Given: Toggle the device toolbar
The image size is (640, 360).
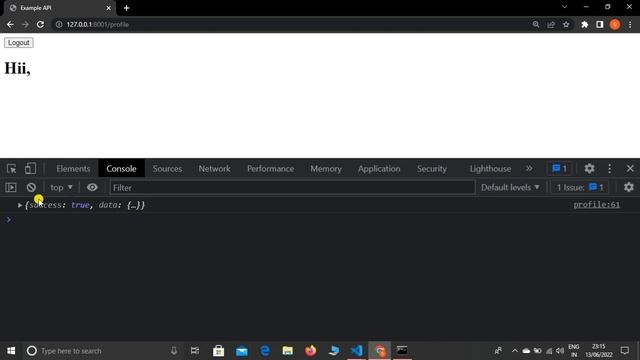Looking at the screenshot, I should 30,169.
